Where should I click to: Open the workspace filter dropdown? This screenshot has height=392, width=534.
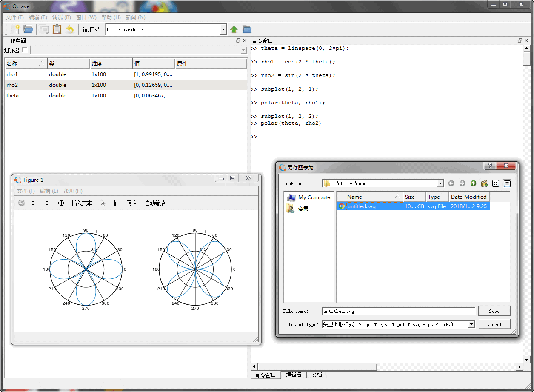243,50
